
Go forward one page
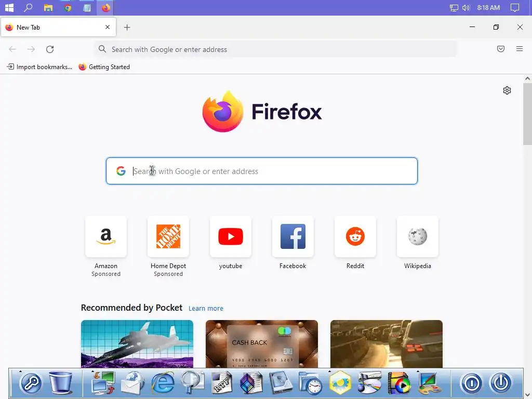pyautogui.click(x=31, y=49)
